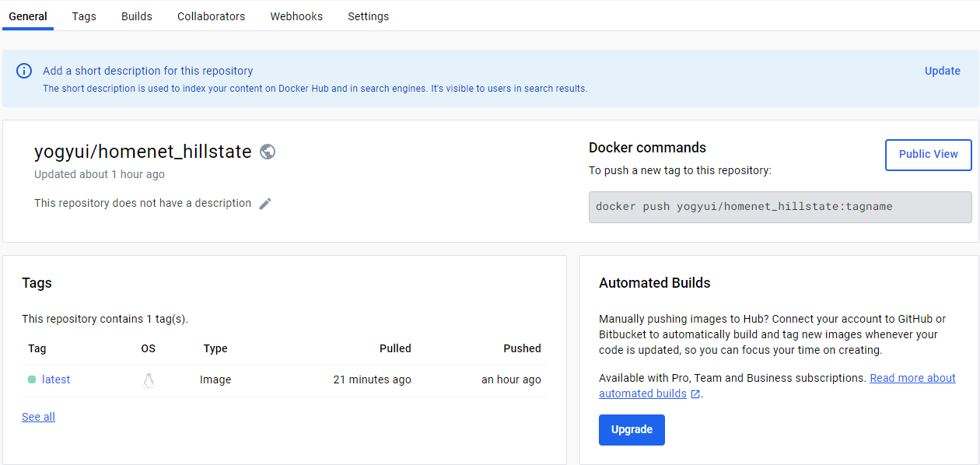Click the public globe icon beside repository name
980x465 pixels.
coord(268,152)
